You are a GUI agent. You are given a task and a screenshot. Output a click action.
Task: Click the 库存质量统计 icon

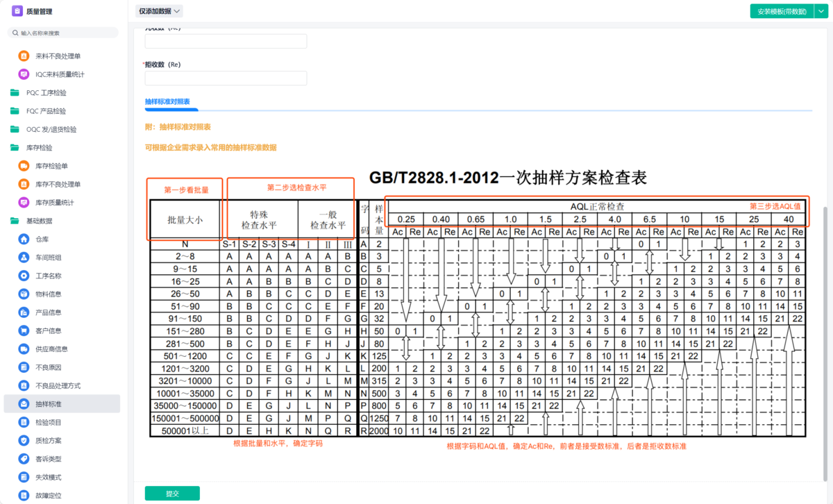tap(24, 203)
